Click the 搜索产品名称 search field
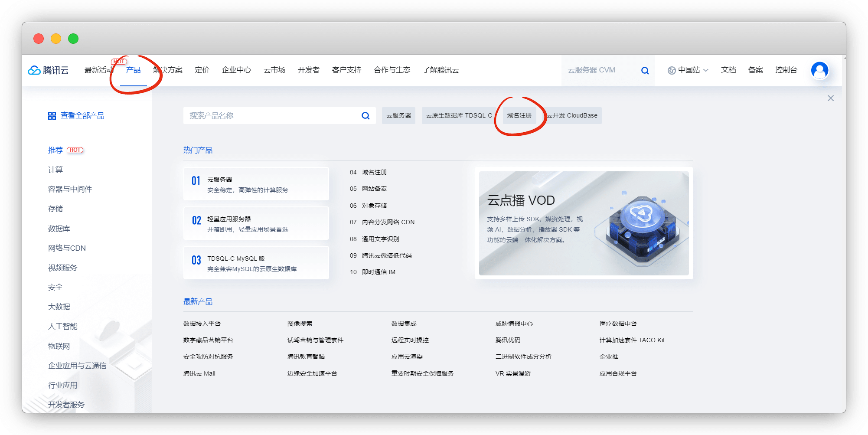Screen dimensions: 868x435 (271, 116)
